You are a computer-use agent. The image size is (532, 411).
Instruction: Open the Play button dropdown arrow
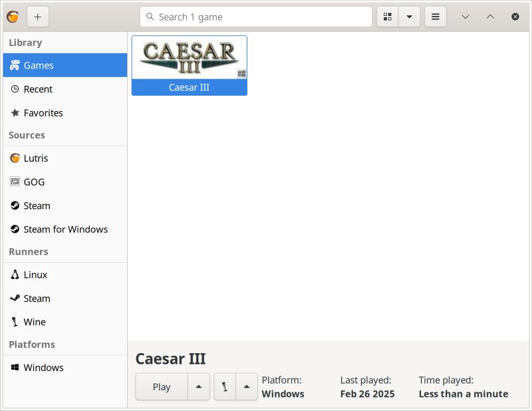pyautogui.click(x=198, y=386)
